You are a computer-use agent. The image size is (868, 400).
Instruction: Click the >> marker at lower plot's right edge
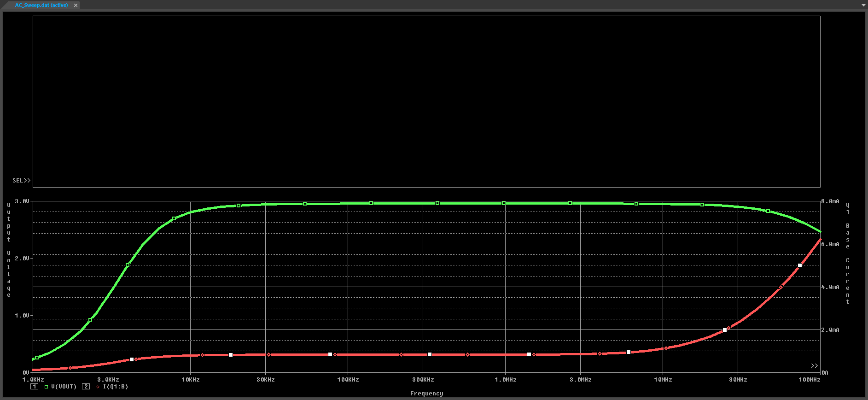(x=814, y=366)
